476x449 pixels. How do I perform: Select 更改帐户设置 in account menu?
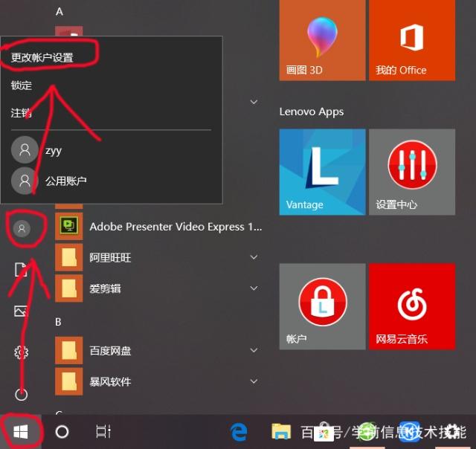coord(42,58)
